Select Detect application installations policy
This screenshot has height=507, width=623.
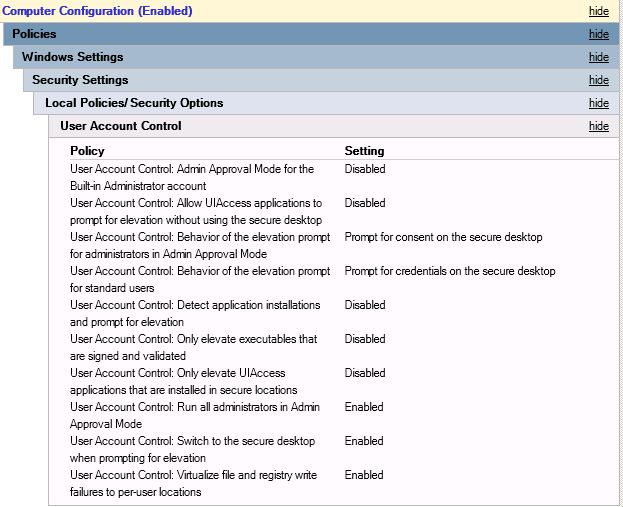coord(195,313)
